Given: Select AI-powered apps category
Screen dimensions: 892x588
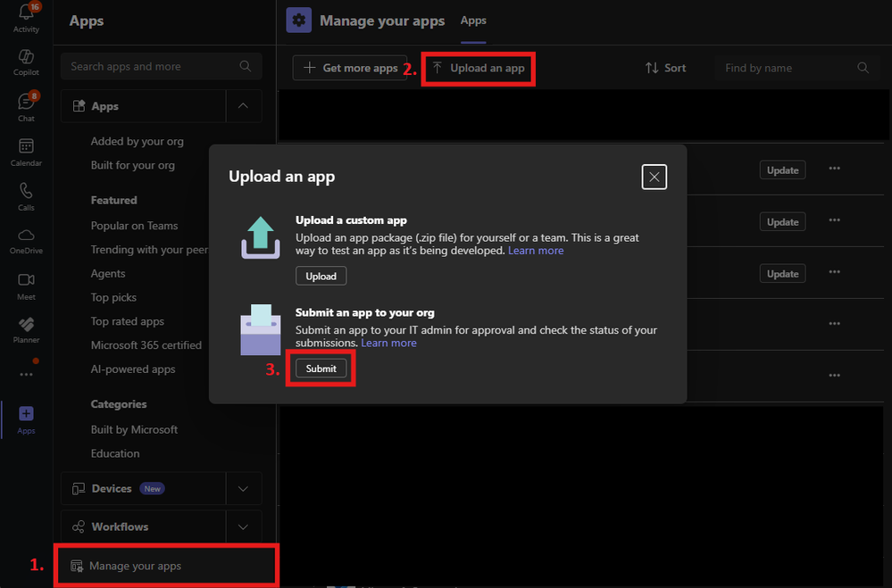Looking at the screenshot, I should click(133, 369).
